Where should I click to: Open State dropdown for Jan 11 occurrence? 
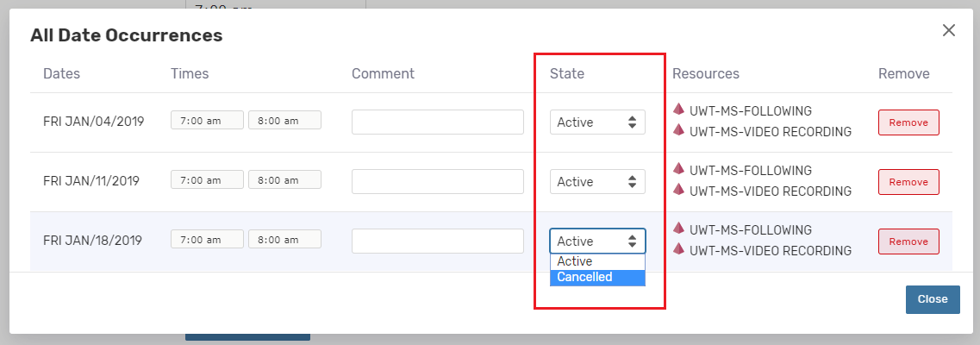[597, 182]
